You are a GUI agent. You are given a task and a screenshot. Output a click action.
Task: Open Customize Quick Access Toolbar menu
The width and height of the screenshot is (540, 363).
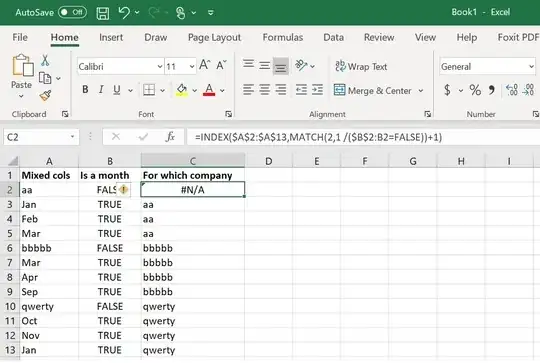click(x=211, y=13)
